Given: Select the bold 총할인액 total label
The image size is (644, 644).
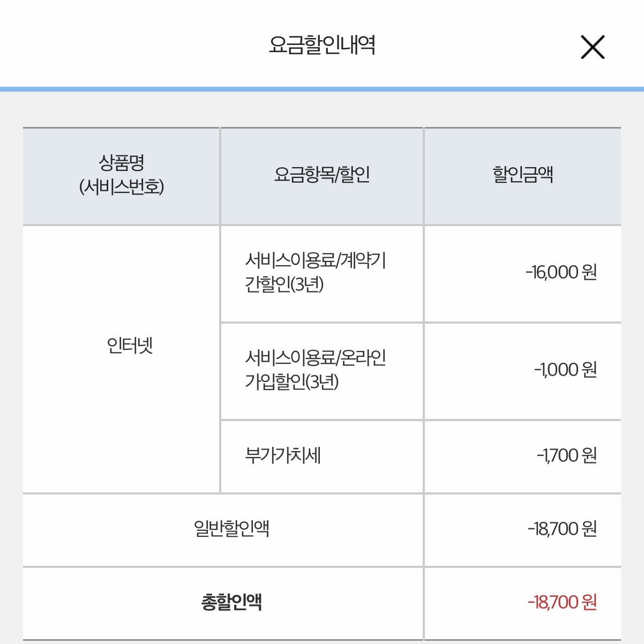Looking at the screenshot, I should click(231, 602).
